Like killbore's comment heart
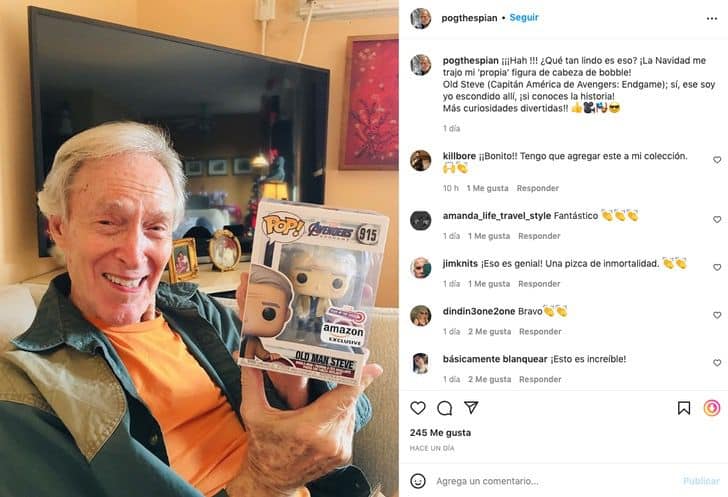This screenshot has width=728, height=497. [x=717, y=160]
